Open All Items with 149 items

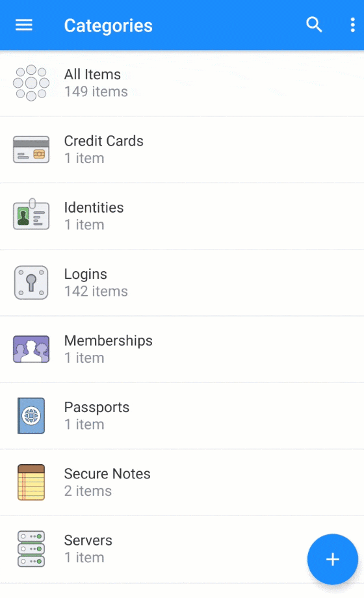pos(182,83)
